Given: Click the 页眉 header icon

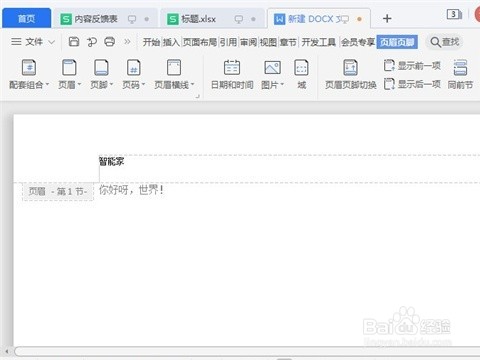Looking at the screenshot, I should pos(69,68).
